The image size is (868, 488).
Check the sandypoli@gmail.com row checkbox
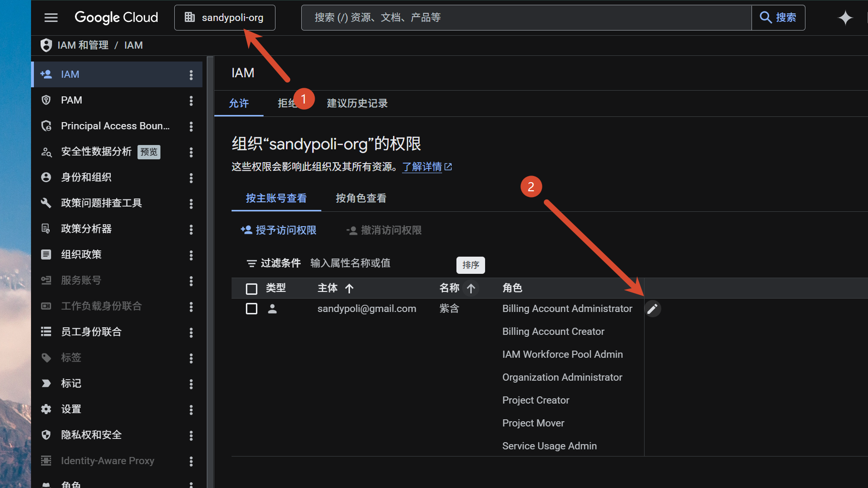[252, 309]
